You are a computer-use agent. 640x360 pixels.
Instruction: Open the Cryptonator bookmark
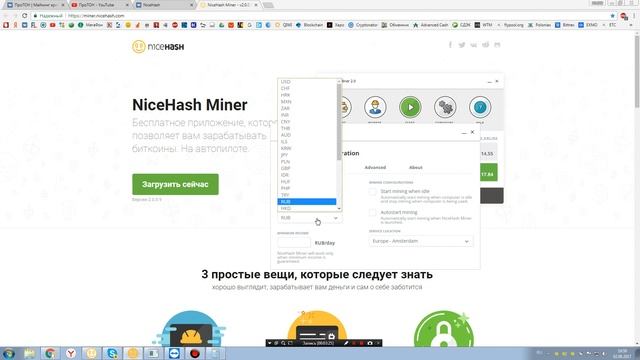(362, 25)
